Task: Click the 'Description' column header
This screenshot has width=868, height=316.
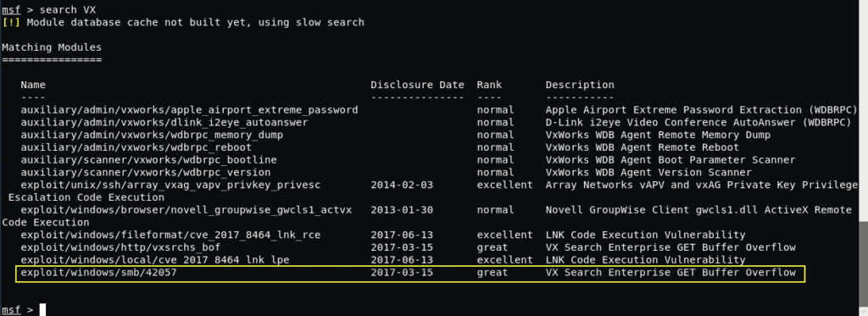Action: click(580, 86)
